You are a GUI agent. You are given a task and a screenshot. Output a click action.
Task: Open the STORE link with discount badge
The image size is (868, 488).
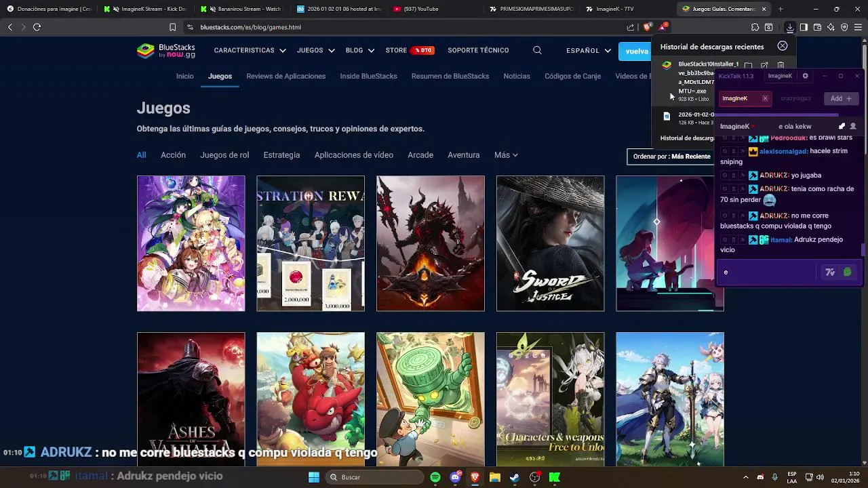[410, 50]
